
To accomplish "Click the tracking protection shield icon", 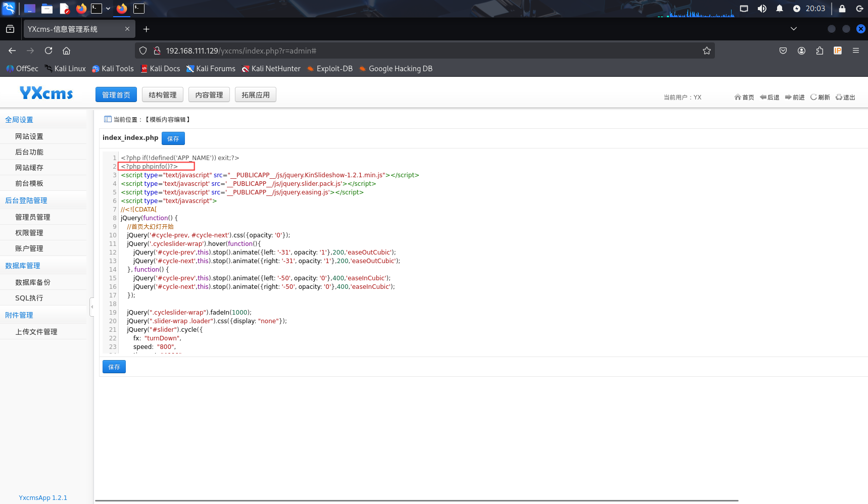I will pyautogui.click(x=143, y=51).
